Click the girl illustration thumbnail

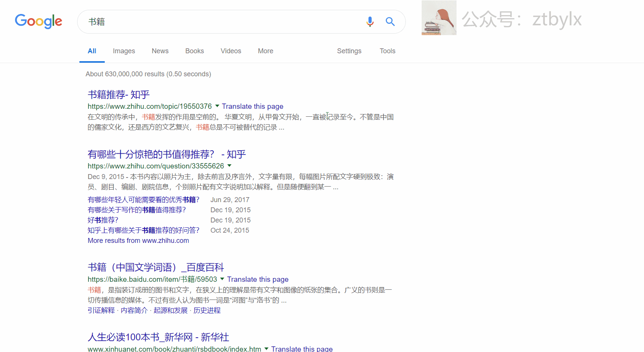coord(439,18)
